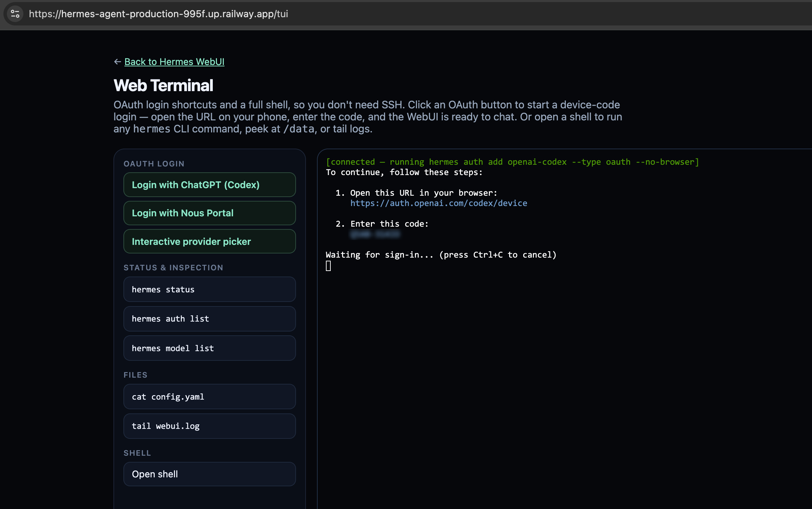Go back via Back to Hermes WebUI link
812x509 pixels.
(174, 62)
